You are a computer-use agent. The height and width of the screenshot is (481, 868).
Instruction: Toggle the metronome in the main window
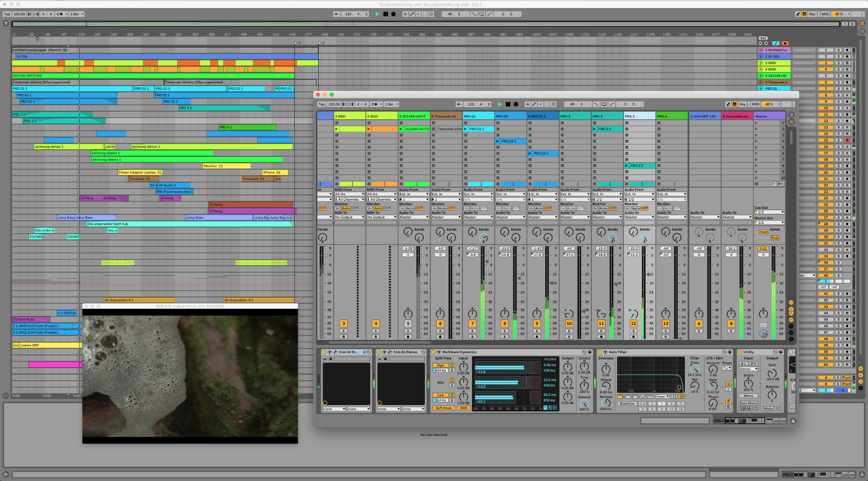click(x=60, y=14)
